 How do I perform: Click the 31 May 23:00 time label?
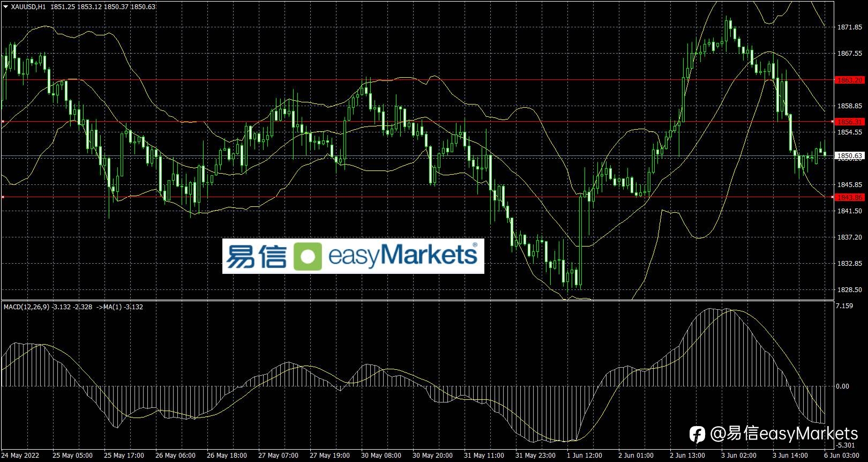pos(536,456)
